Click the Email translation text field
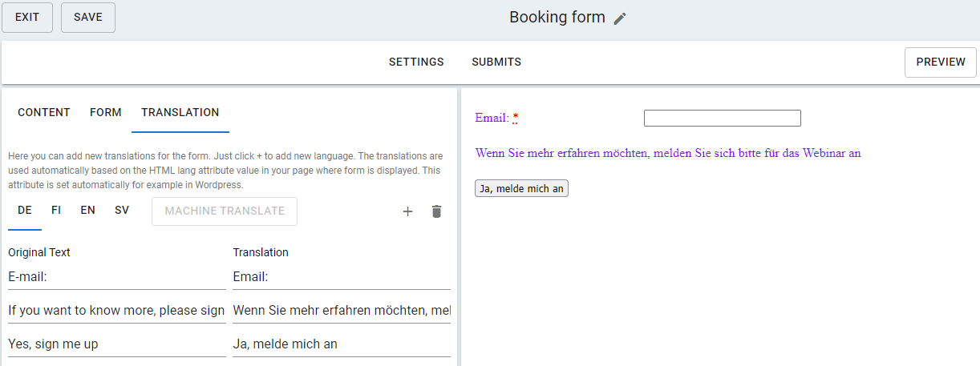The height and width of the screenshot is (366, 980). pos(341,277)
